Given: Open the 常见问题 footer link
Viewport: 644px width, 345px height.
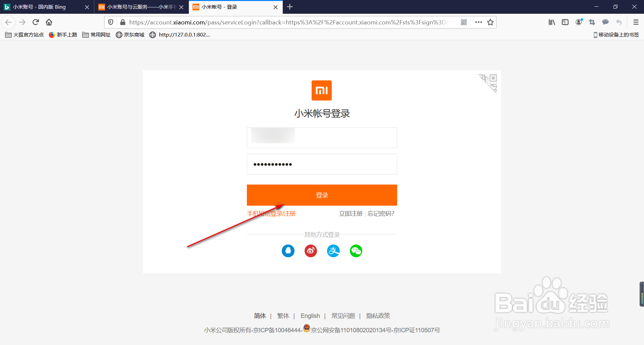Looking at the screenshot, I should coord(343,316).
